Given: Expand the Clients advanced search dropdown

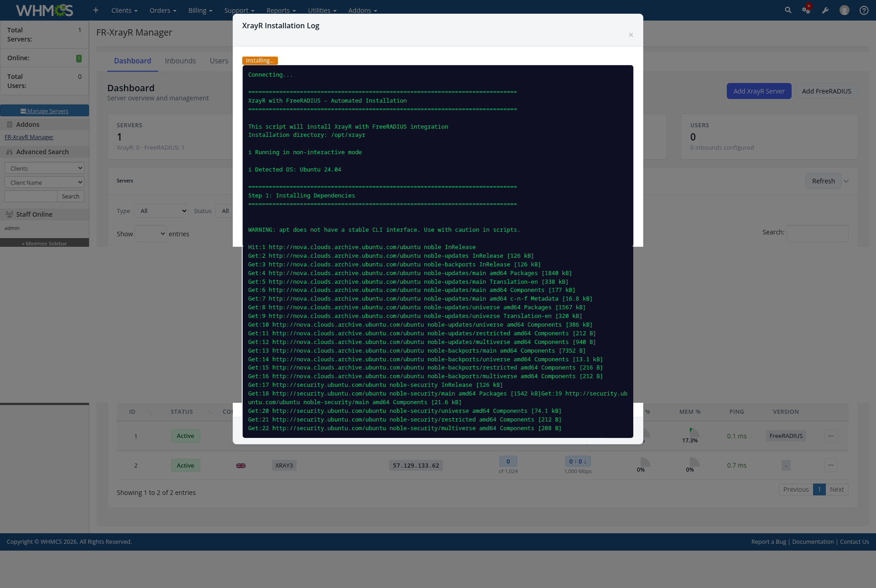Looking at the screenshot, I should 44,168.
